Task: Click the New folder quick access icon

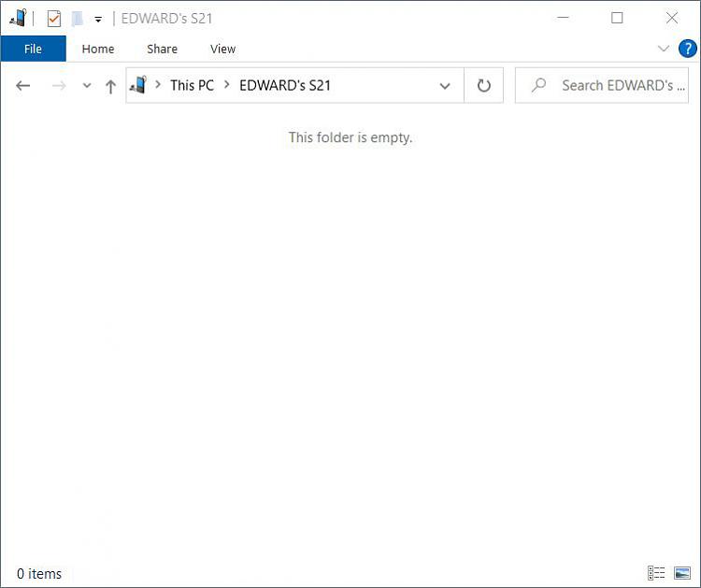Action: [x=78, y=19]
